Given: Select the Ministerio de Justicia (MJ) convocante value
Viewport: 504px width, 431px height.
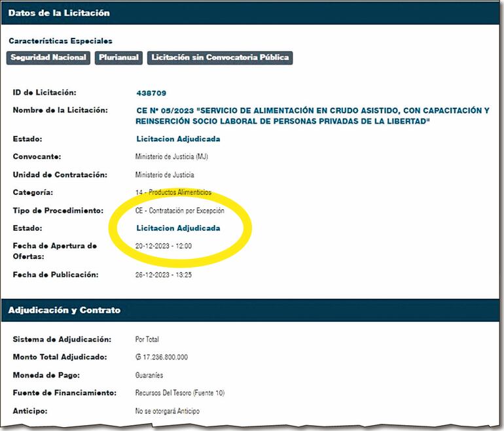Looking at the screenshot, I should pos(171,157).
